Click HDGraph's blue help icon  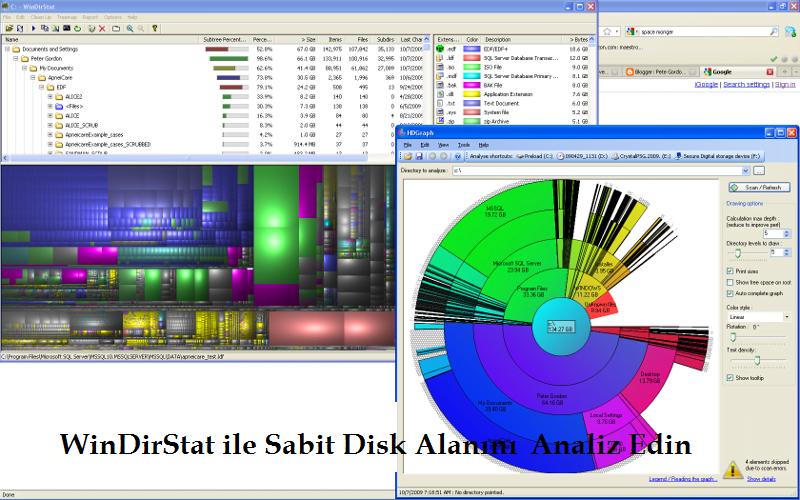[458, 156]
